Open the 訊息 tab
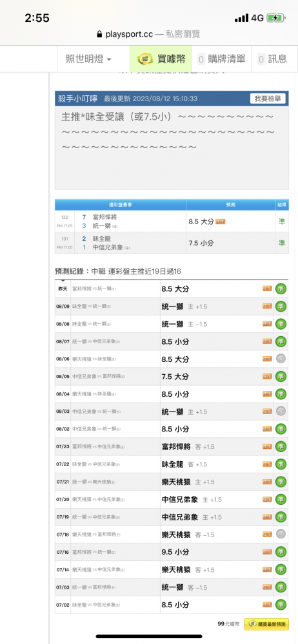298x644 pixels. pyautogui.click(x=272, y=59)
